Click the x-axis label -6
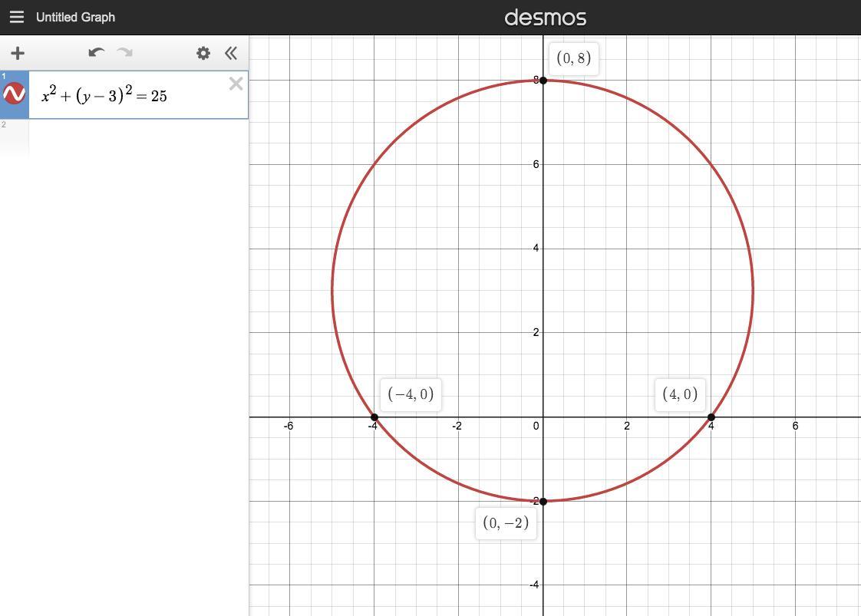Screen dimensions: 861x616 (289, 426)
